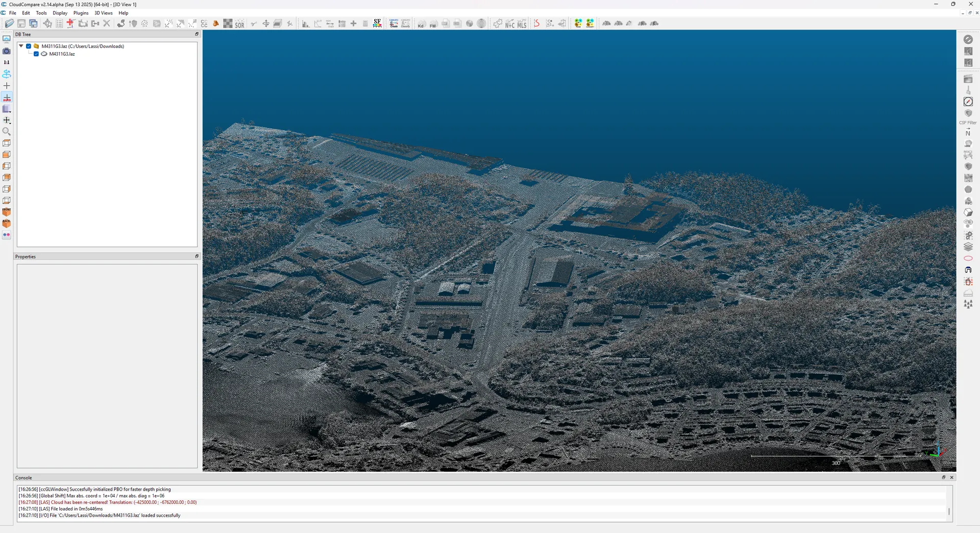Click the SF scalar field color icon

[377, 23]
